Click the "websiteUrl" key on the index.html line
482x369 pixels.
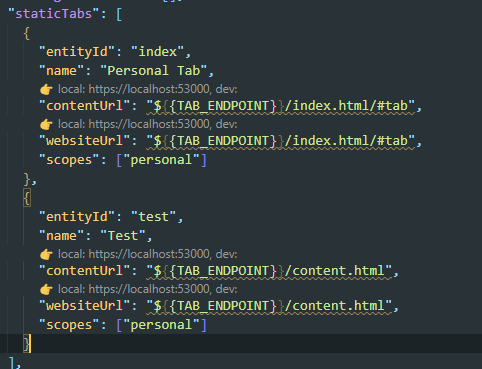click(85, 141)
